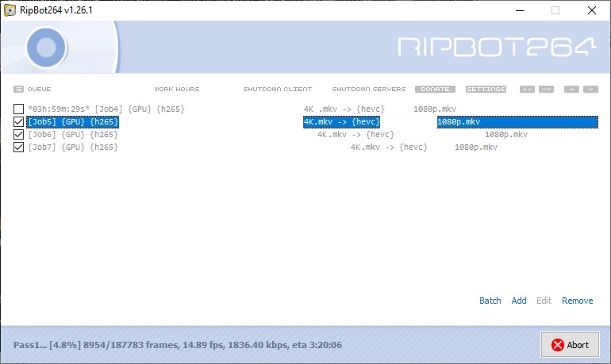
Task: Click Job4 source text 4K .mkv -> {hevc}
Action: click(x=344, y=109)
